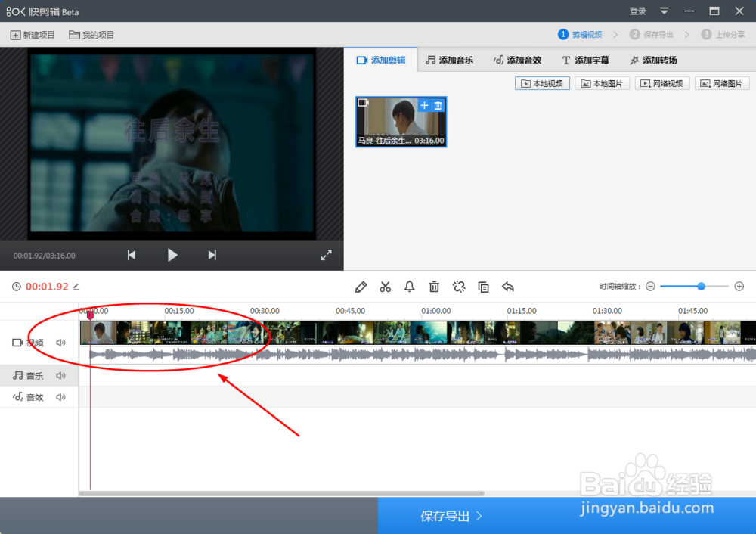
Task: Open My Projects (我的项目)
Action: click(x=91, y=35)
